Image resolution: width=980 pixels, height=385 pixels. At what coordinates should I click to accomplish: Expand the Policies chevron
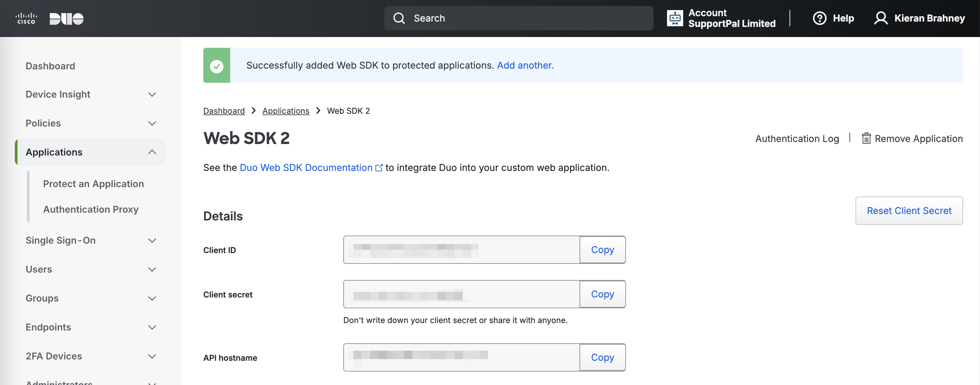tap(152, 123)
